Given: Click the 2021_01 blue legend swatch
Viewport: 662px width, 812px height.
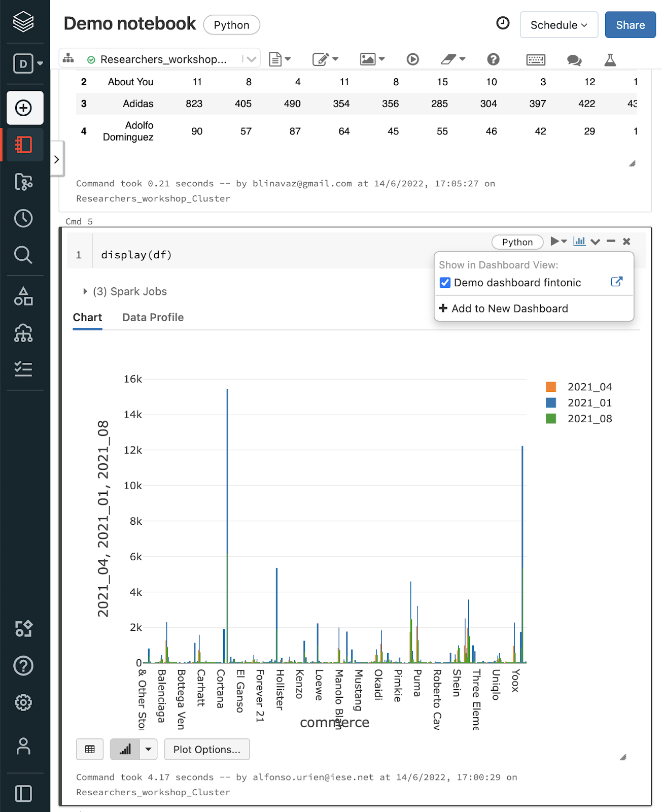Looking at the screenshot, I should pyautogui.click(x=551, y=403).
